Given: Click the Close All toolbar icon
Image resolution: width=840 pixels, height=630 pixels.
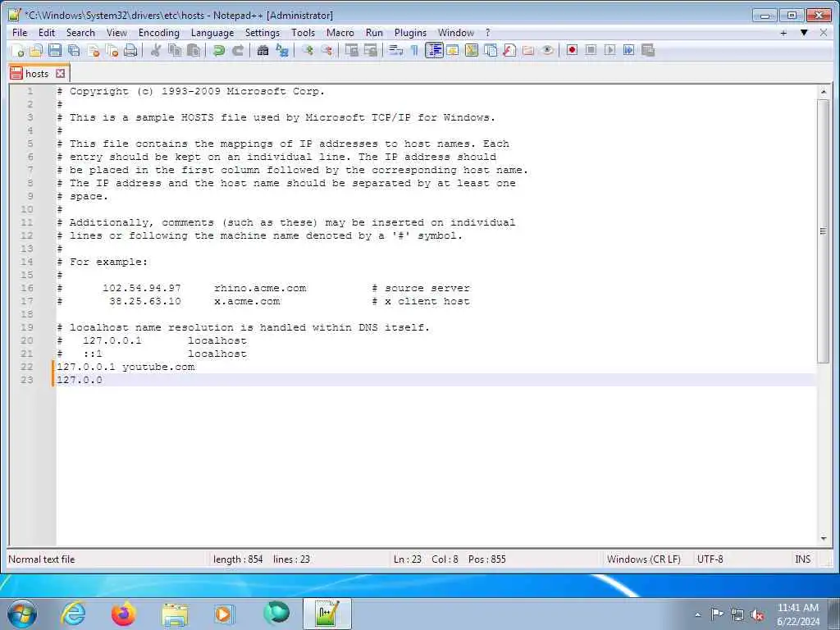Looking at the screenshot, I should (x=112, y=50).
